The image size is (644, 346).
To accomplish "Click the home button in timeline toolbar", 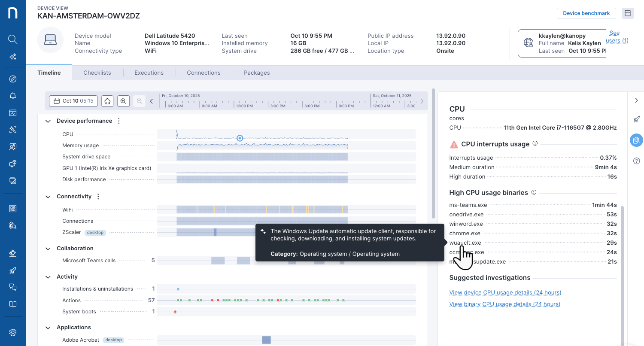I will (x=107, y=101).
